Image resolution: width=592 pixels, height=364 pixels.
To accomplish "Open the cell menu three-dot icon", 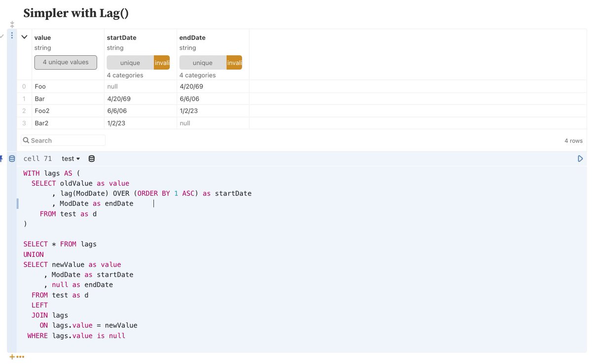I will tap(12, 36).
